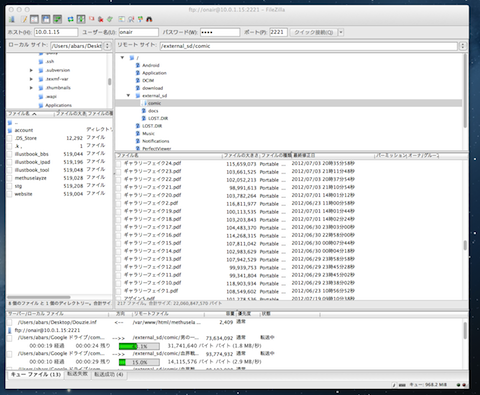
Task: Select ギャラリーフェイク20.pdf in the remote list
Action: [152, 195]
